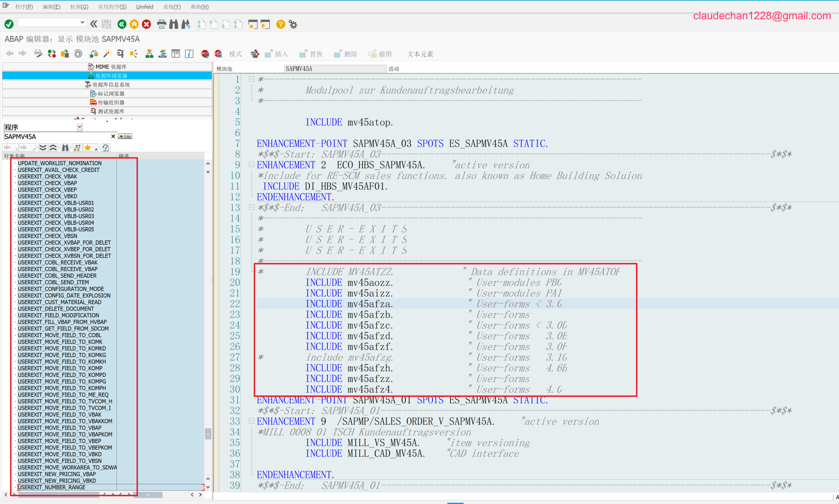The width and height of the screenshot is (839, 504).
Task: Click the Display/Change glasses-pencil icon
Action: 38,54
